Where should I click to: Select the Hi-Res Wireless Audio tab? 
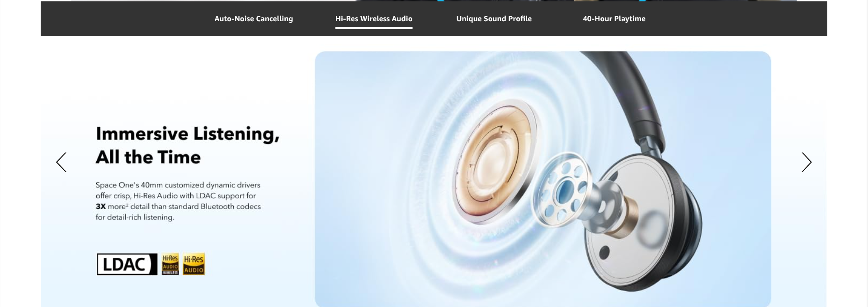tap(374, 19)
